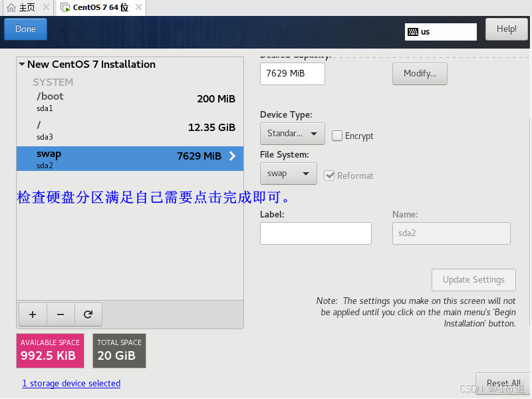Close the 主页 tab
Screen dimensions: 532x399
tap(47, 7)
